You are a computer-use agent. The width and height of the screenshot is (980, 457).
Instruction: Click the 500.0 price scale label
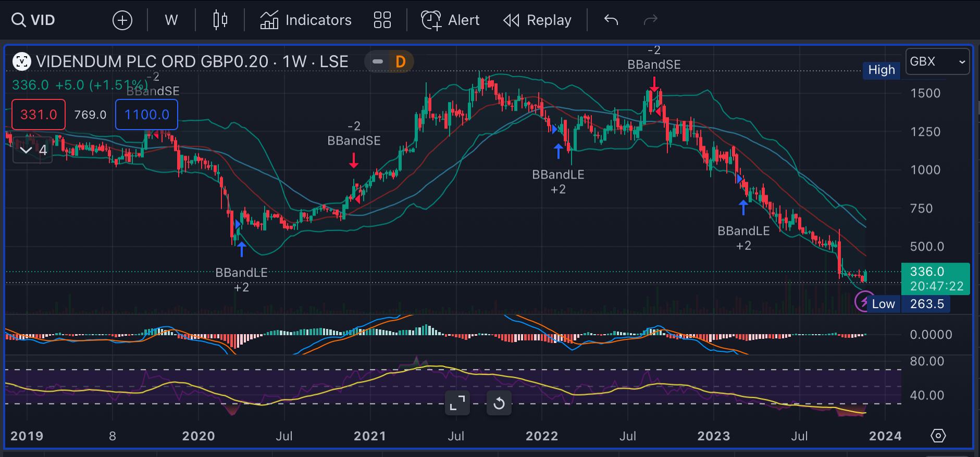tap(927, 246)
